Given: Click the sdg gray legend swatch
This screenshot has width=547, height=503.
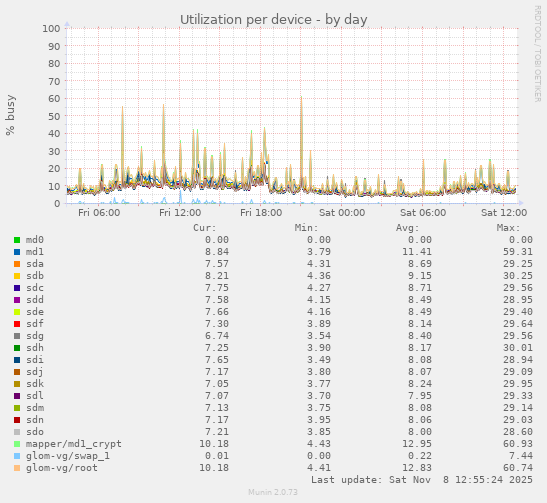Looking at the screenshot, I should tap(17, 336).
